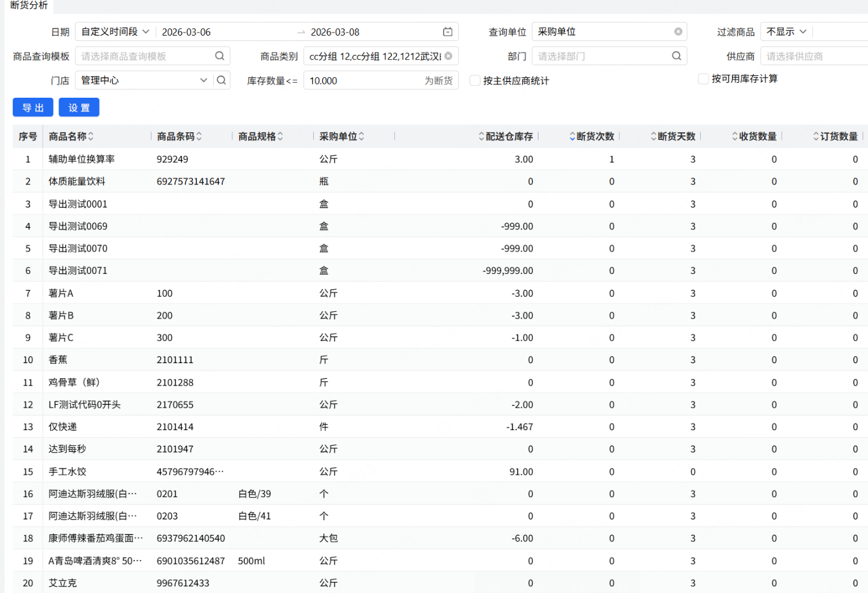Viewport: 868px width, 593px height.
Task: Click search icon in 商品查询模板 field
Action: tap(220, 56)
